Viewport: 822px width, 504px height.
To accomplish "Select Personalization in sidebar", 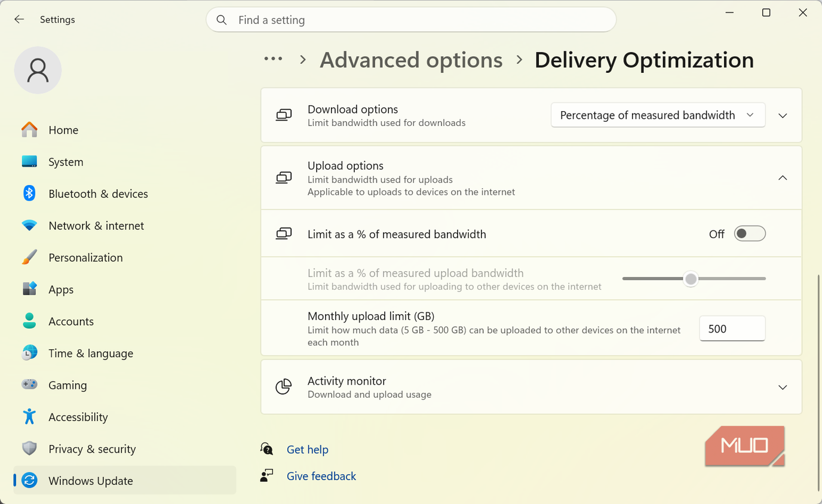I will point(124,257).
